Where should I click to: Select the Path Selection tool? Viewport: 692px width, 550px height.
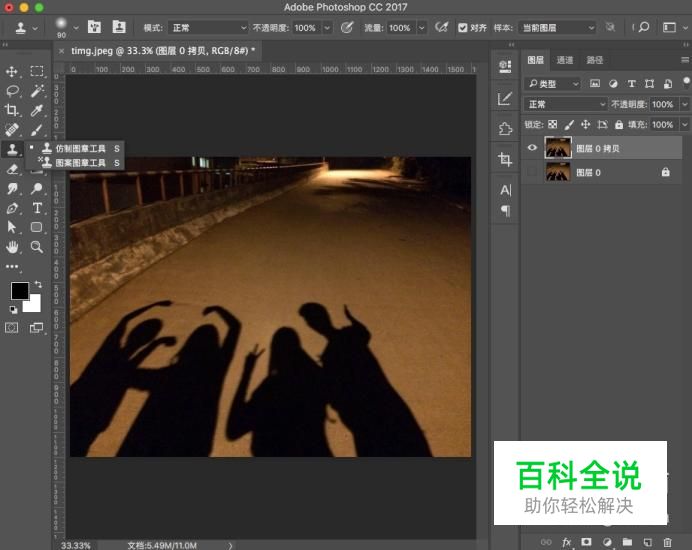[12, 227]
